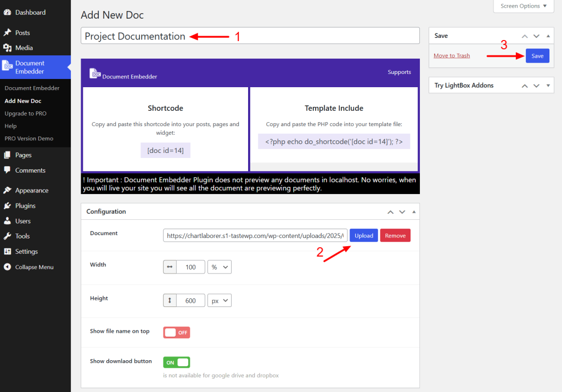Image resolution: width=562 pixels, height=392 pixels.
Task: Click the Media library icon
Action: pos(7,48)
